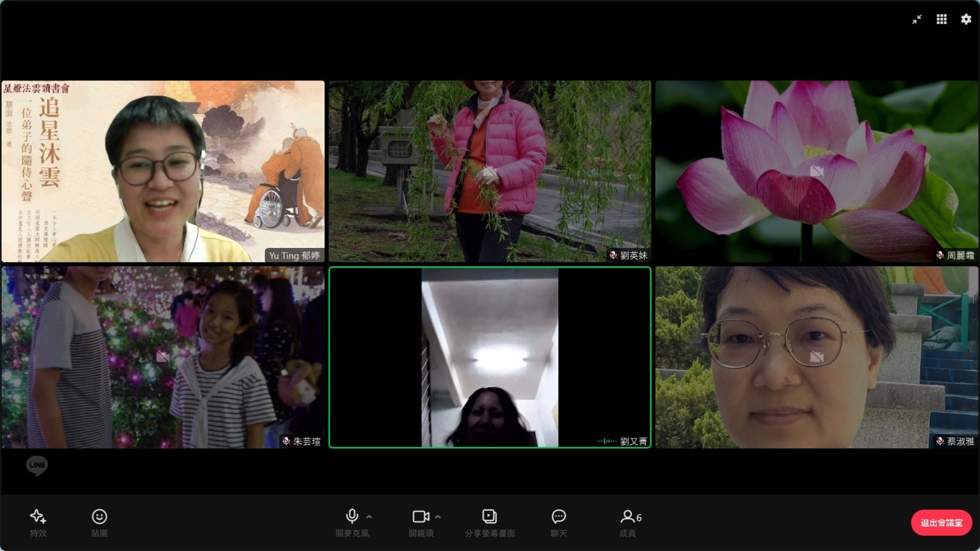
Task: Open the settings gear icon
Action: click(966, 20)
